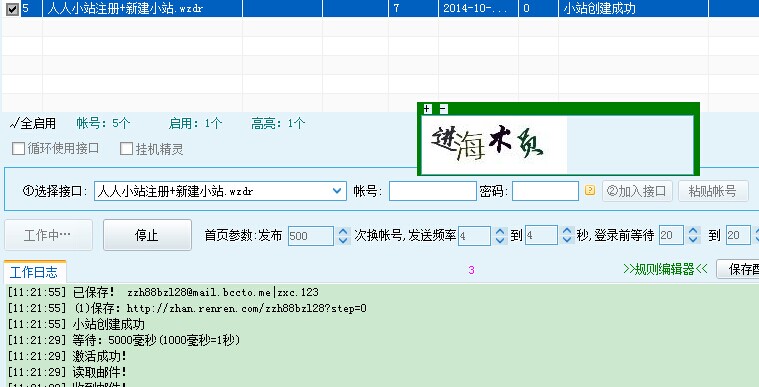The image size is (759, 387).
Task: Open the 选择接口 dropdown list
Action: [337, 191]
